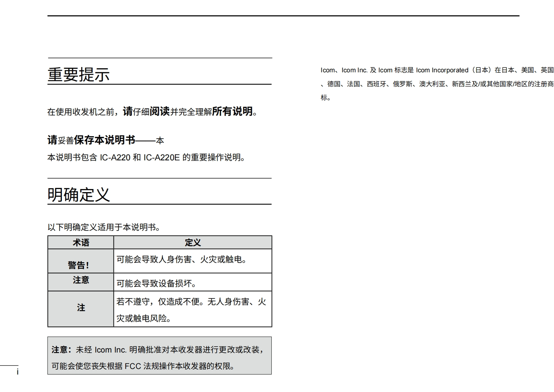Click the 术语 table header cell

pyautogui.click(x=81, y=242)
